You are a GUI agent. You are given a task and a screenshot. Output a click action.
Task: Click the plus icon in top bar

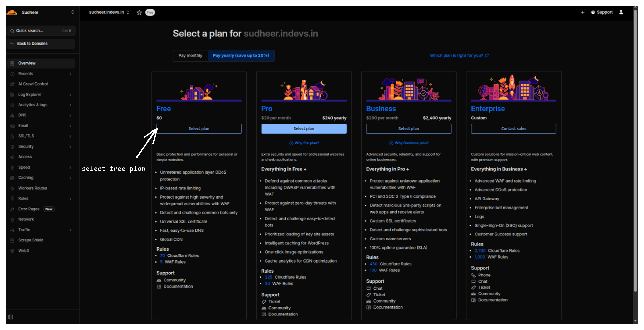[582, 12]
